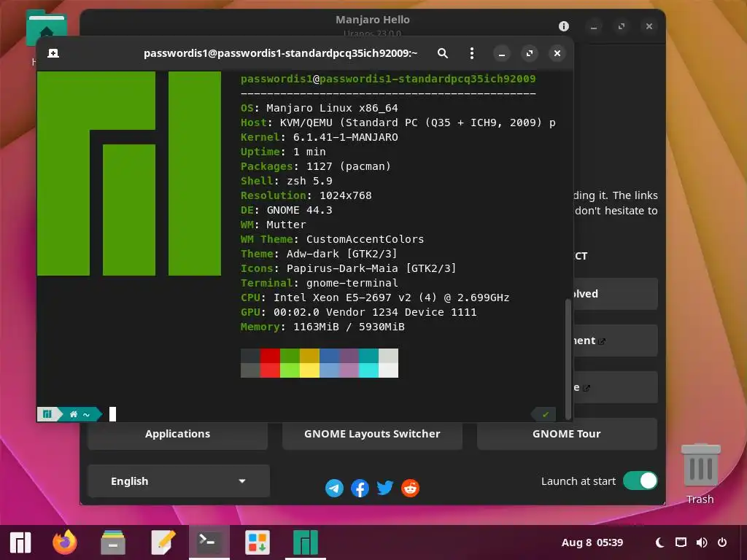Click the terminal vertical scrollbar
The height and width of the screenshot is (560, 747).
click(x=568, y=359)
